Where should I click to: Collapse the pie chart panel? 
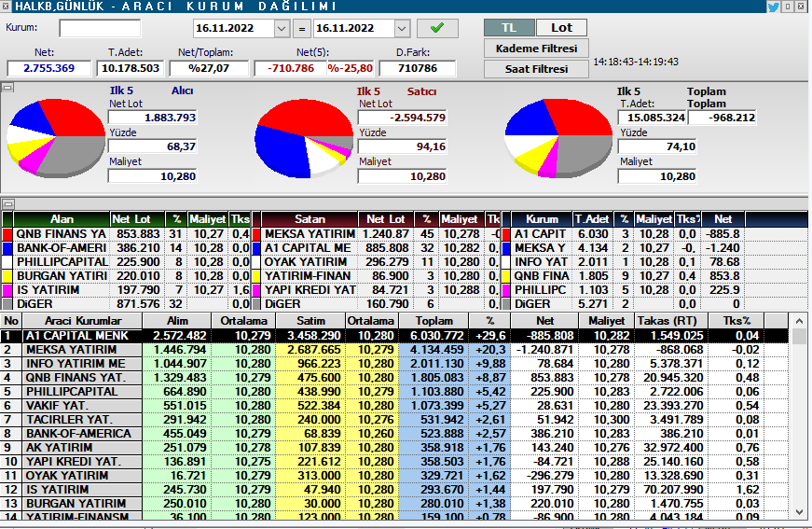7,88
